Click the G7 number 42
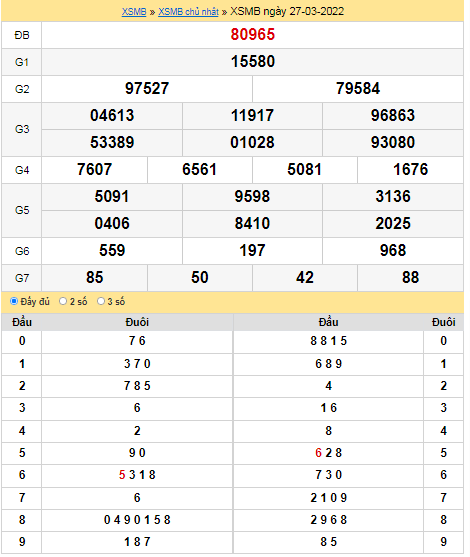The width and height of the screenshot is (470, 557). pos(305,277)
